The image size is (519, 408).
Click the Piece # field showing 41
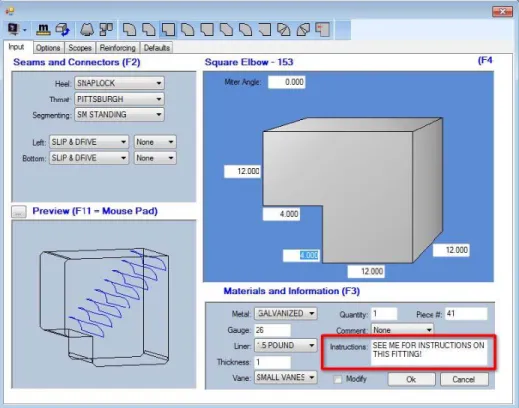coord(466,314)
